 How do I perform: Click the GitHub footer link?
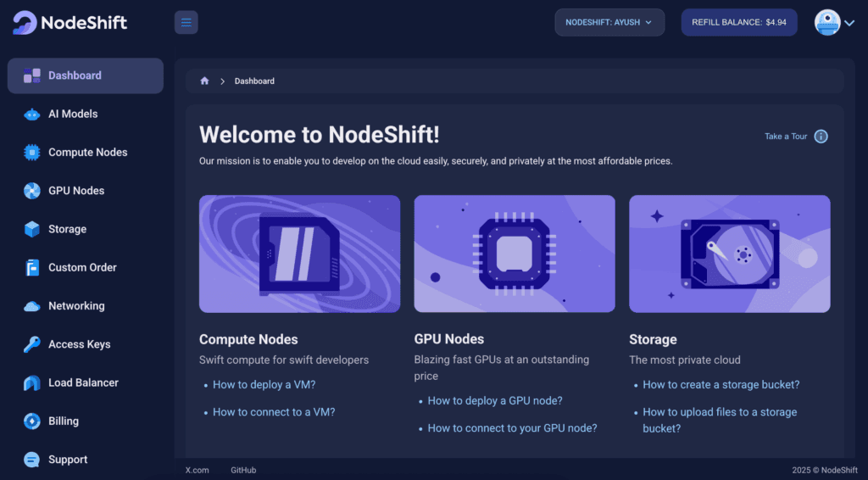click(243, 470)
